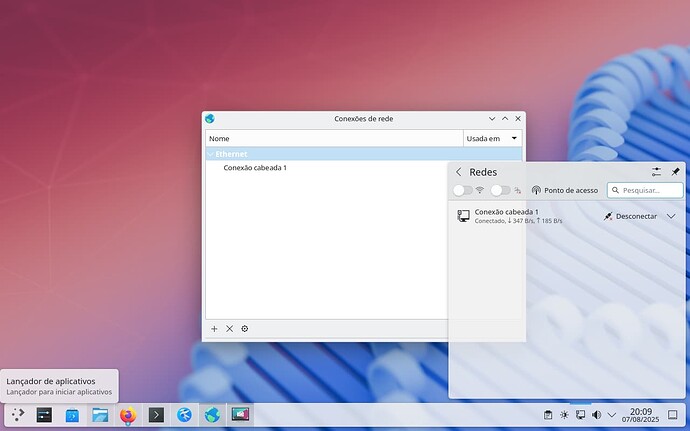Open Firefox from the taskbar
The image size is (690, 431).
point(128,415)
